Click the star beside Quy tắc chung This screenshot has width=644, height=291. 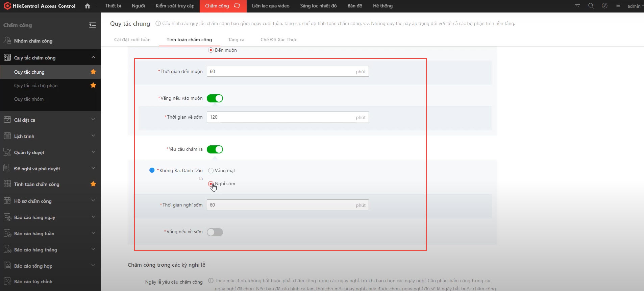pyautogui.click(x=93, y=72)
